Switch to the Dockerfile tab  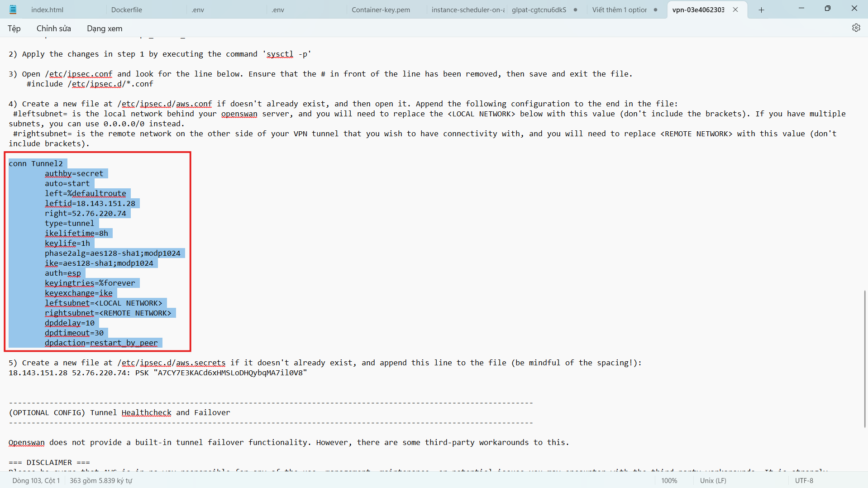[x=127, y=10]
